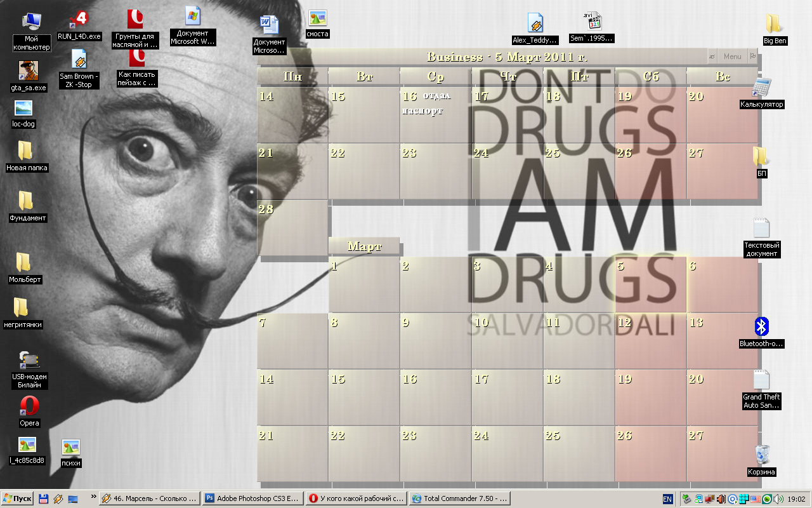Toggle the eye icon left of Menu

(712, 57)
